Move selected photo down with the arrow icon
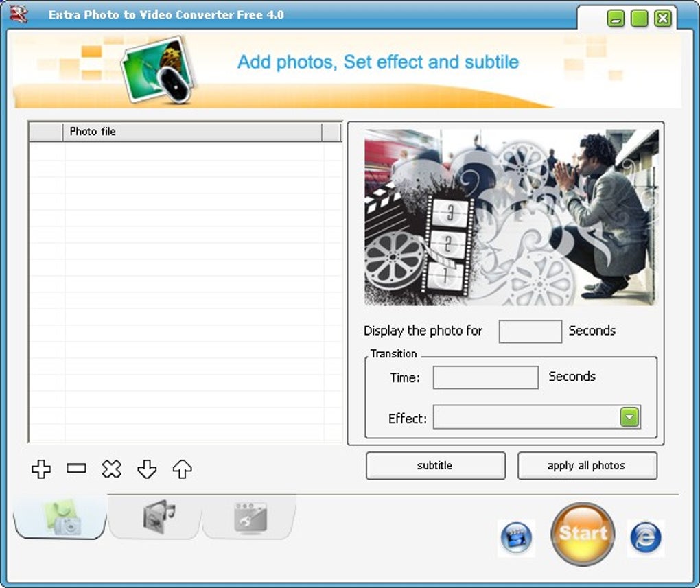The height and width of the screenshot is (588, 700). tap(147, 469)
